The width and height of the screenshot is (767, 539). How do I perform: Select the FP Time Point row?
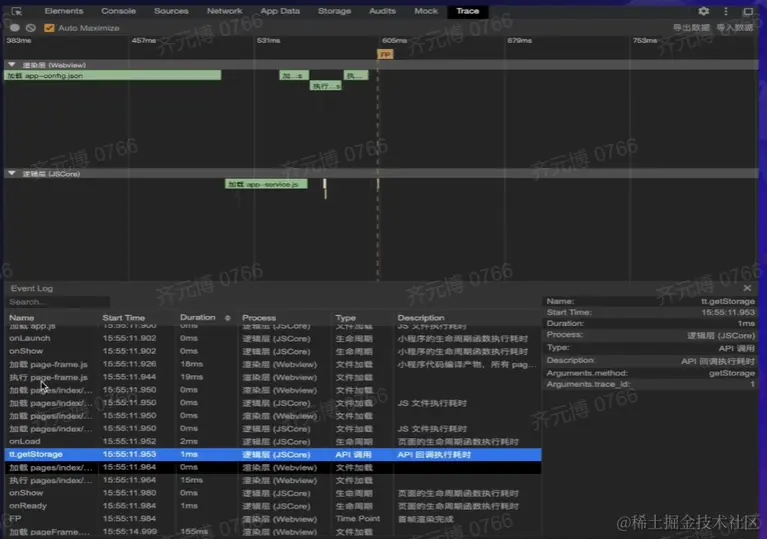[x=273, y=518]
